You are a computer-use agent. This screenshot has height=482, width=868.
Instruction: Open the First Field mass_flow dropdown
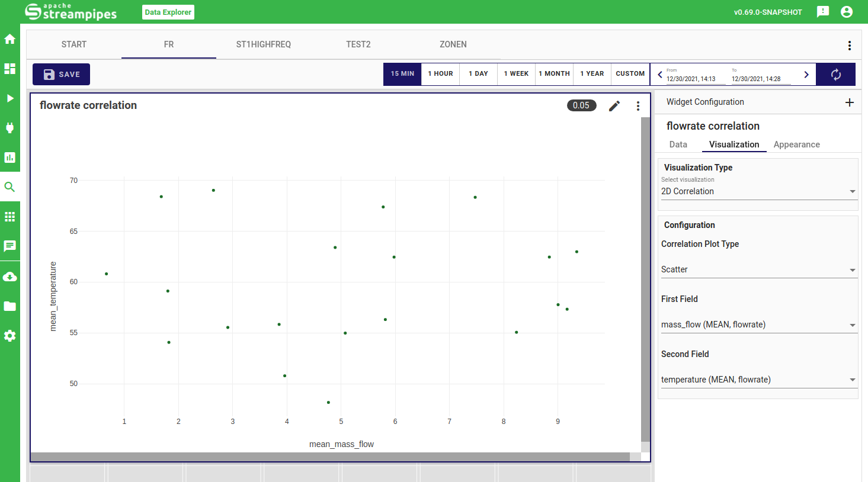coord(758,324)
